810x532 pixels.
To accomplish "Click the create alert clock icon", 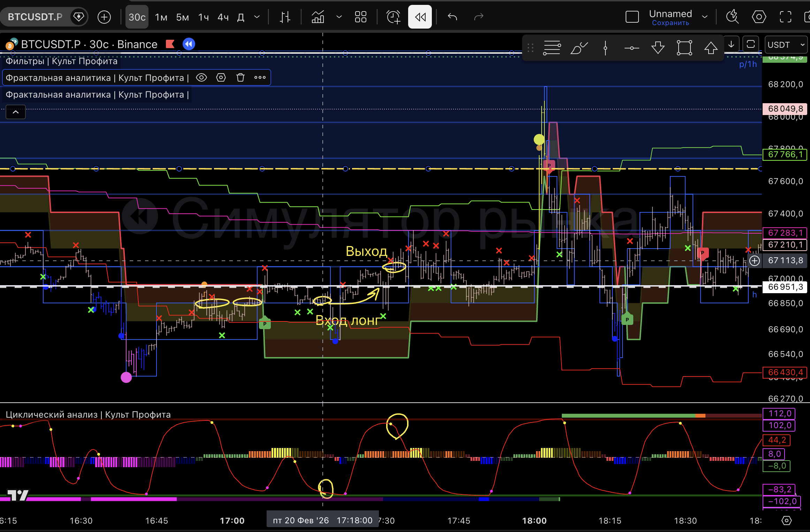I will tap(393, 17).
